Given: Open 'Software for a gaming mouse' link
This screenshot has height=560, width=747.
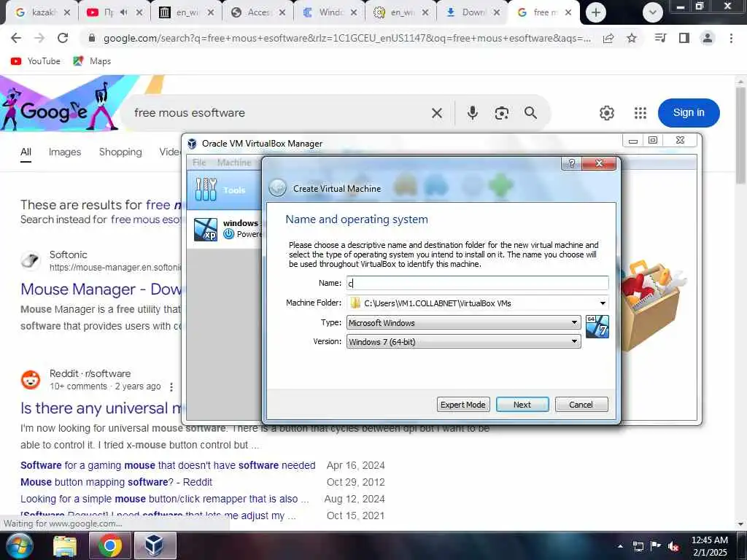Looking at the screenshot, I should point(168,465).
